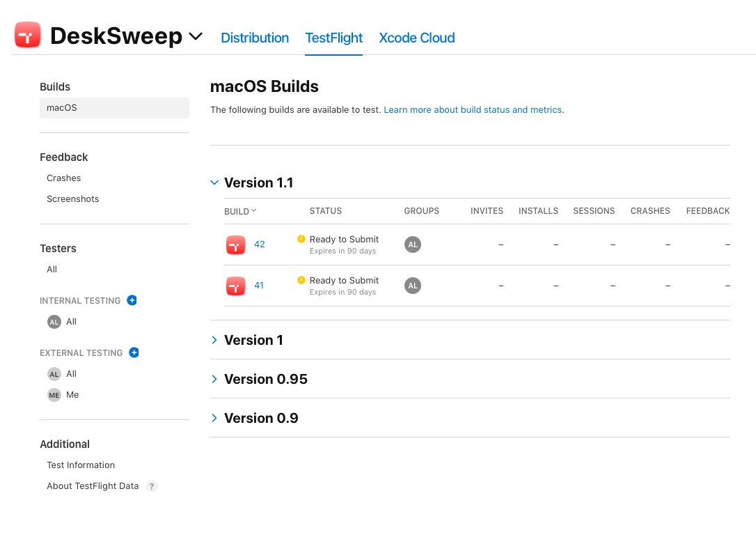Screen dimensions: 756x551
Task: Click the yellow status indicator for build 42
Action: coord(301,238)
